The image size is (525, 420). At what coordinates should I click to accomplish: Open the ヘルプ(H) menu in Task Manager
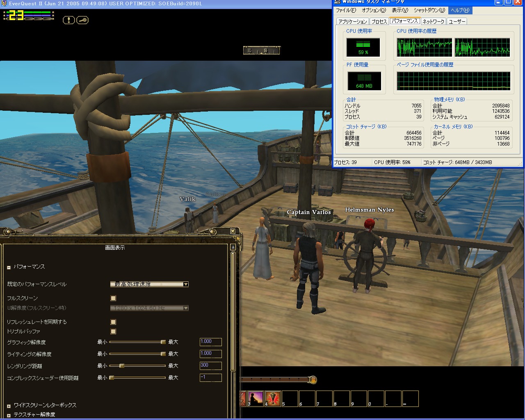pos(460,10)
